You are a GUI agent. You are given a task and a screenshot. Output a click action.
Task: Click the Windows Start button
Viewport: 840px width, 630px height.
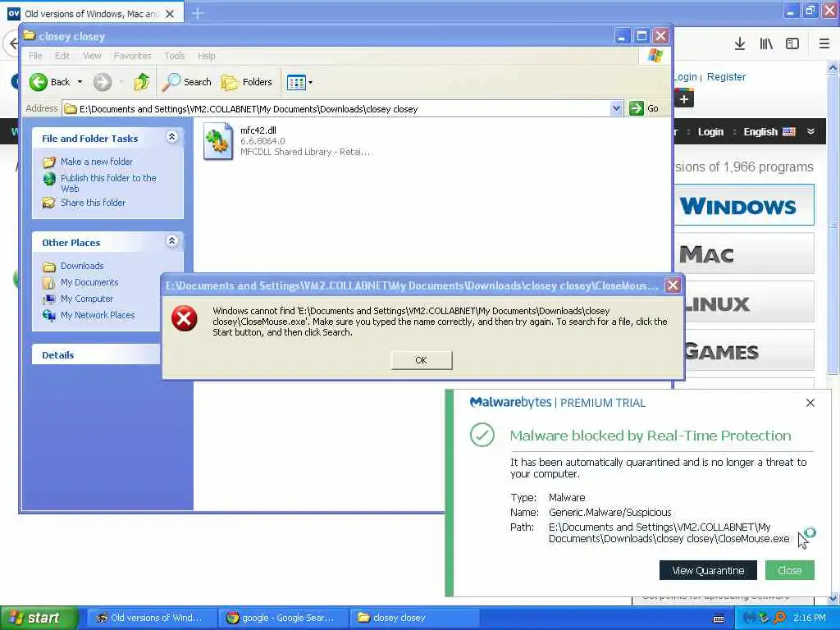point(39,618)
